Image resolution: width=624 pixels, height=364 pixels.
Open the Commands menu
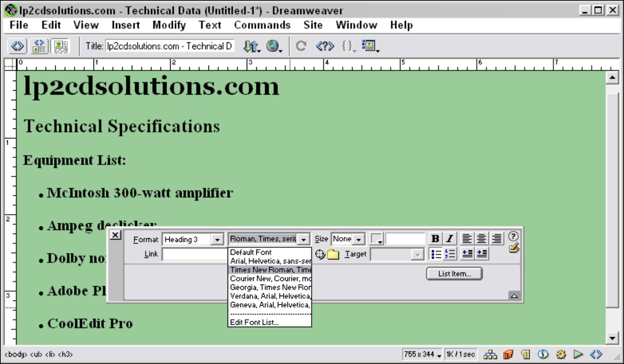262,26
